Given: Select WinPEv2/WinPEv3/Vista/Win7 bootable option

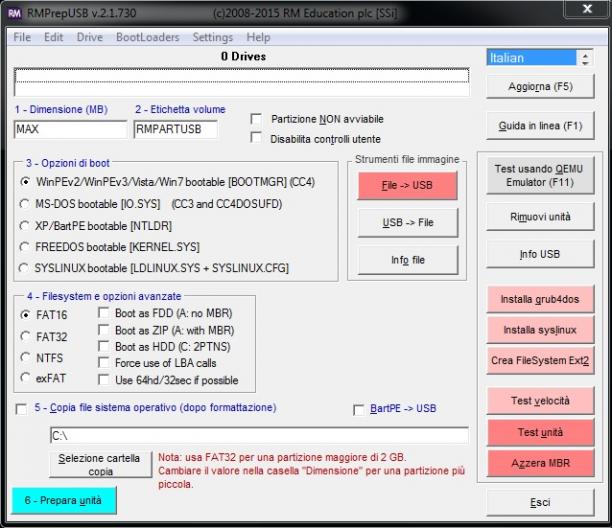Looking at the screenshot, I should [25, 182].
